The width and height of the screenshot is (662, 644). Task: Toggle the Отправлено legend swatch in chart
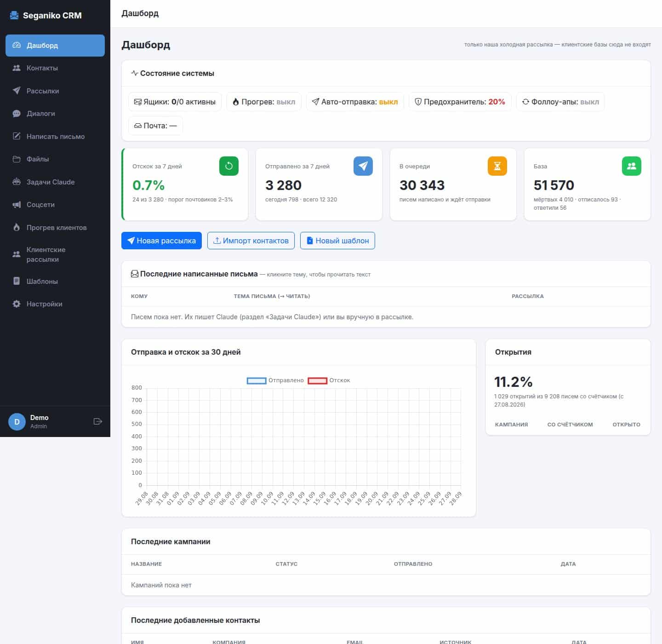(257, 380)
